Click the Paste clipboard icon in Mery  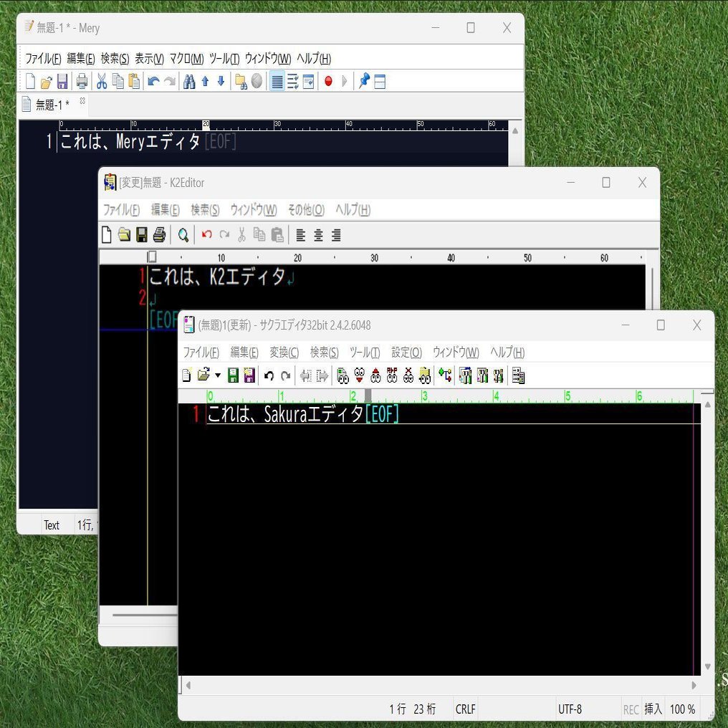pos(134,81)
